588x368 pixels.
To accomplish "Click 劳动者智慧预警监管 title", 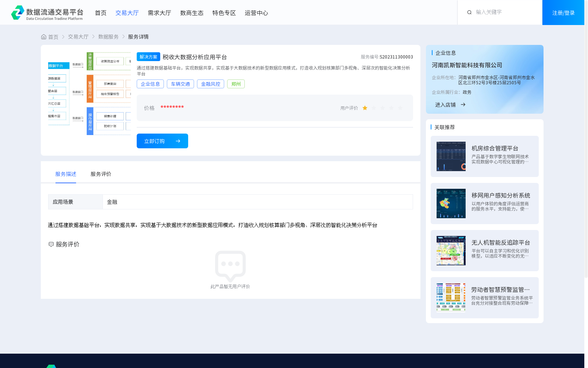I will click(501, 290).
